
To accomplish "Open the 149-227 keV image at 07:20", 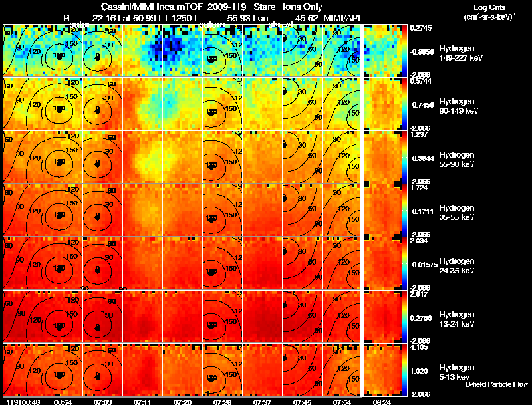I will (182, 50).
